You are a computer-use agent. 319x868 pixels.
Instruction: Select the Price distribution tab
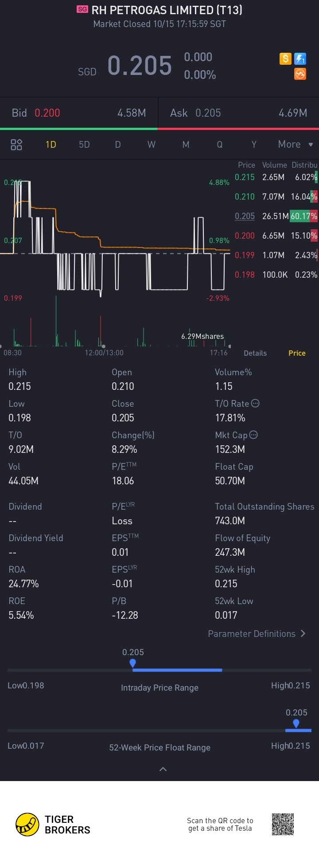click(297, 353)
